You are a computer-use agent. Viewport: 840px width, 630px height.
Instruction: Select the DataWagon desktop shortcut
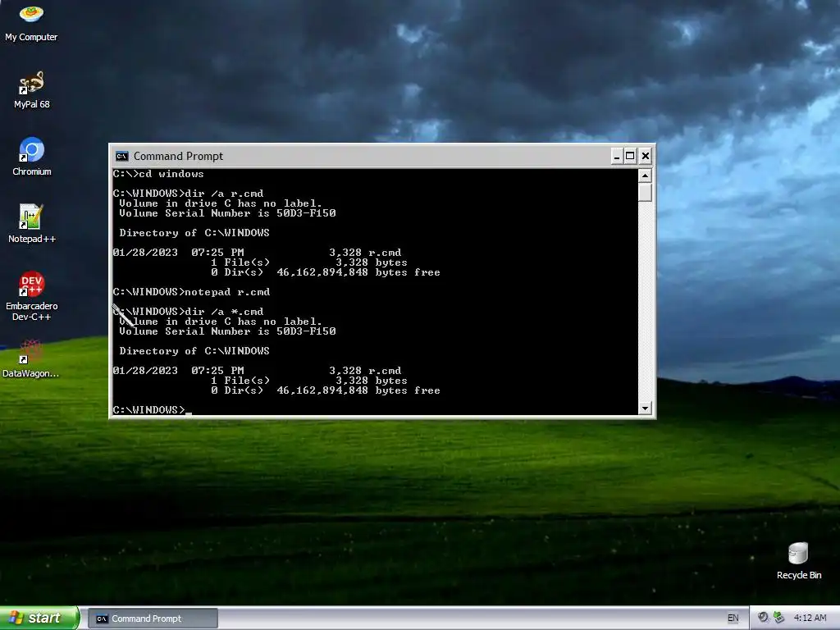(x=31, y=358)
